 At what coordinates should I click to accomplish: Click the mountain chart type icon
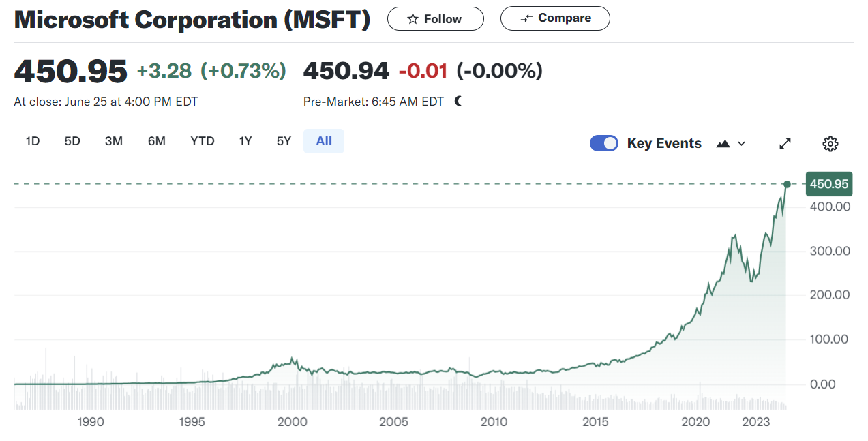point(723,143)
